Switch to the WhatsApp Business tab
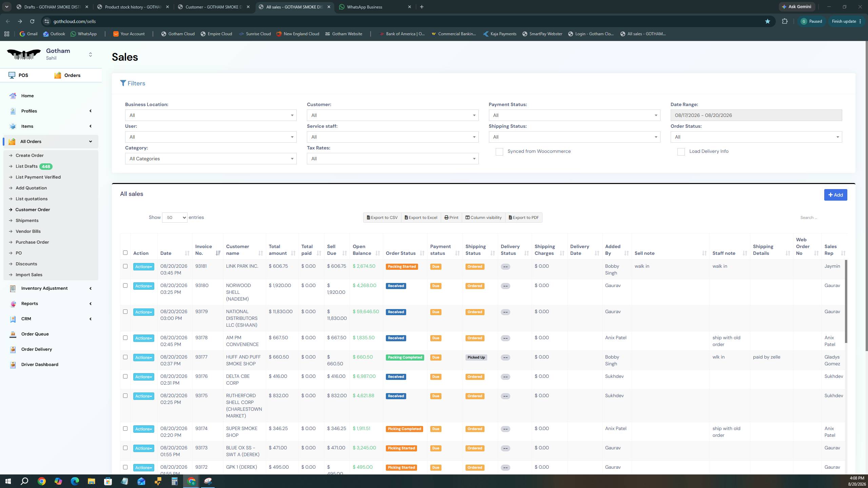The image size is (868, 488). point(375,7)
